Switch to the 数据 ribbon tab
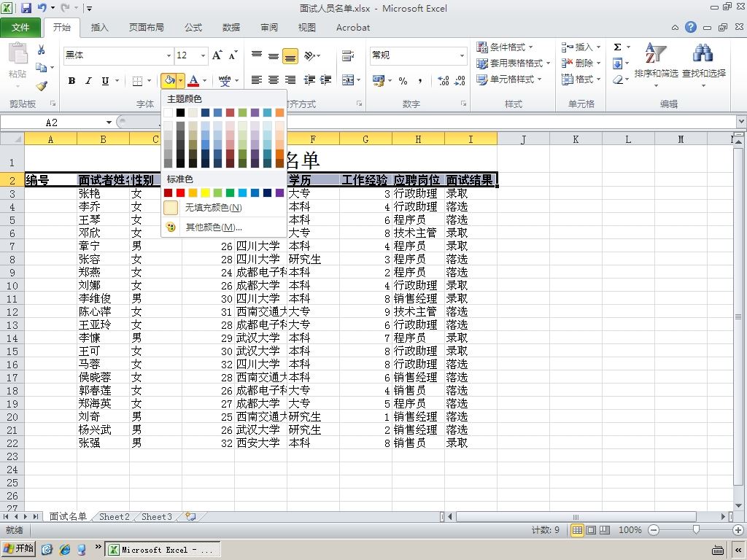747x560 pixels. 231,28
